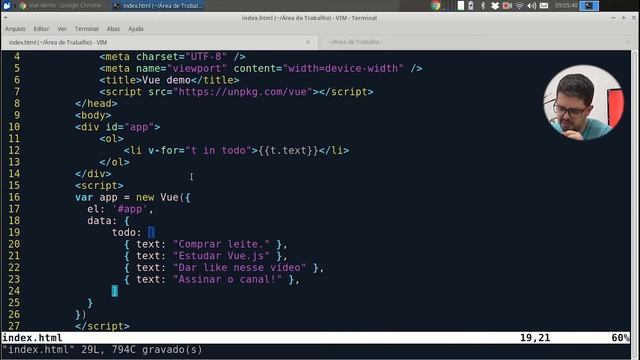This screenshot has height=360, width=640.
Task: Open the window menu arrow in titlebar
Action: click(6, 18)
